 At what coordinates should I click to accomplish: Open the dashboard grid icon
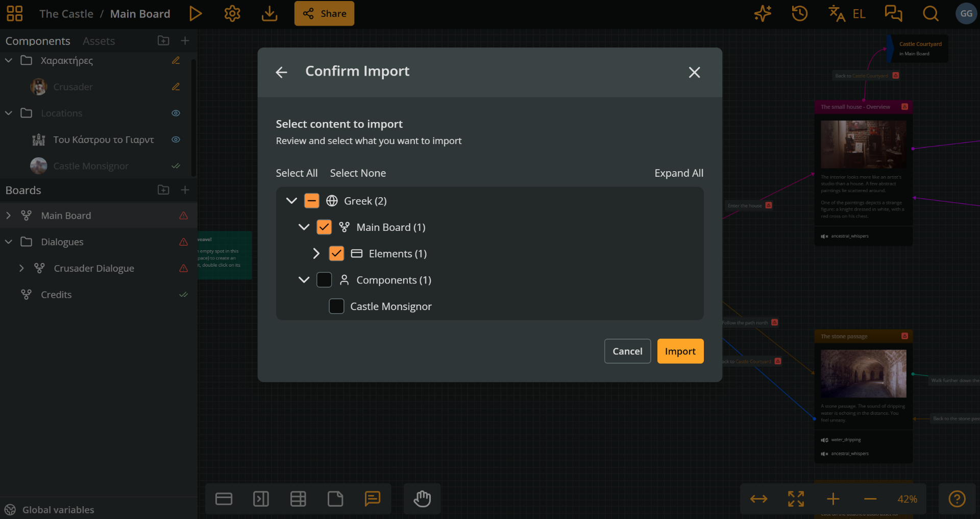(15, 14)
